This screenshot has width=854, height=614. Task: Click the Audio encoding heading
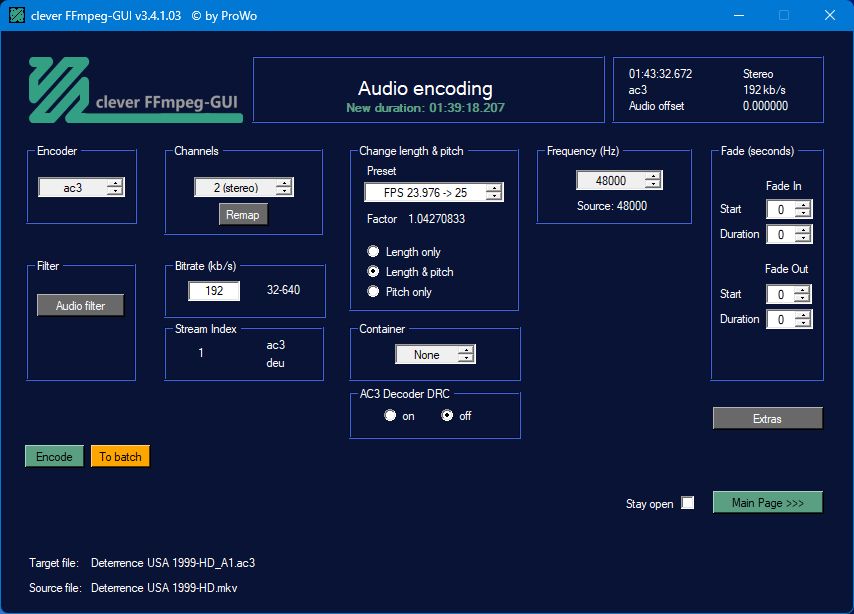point(425,88)
